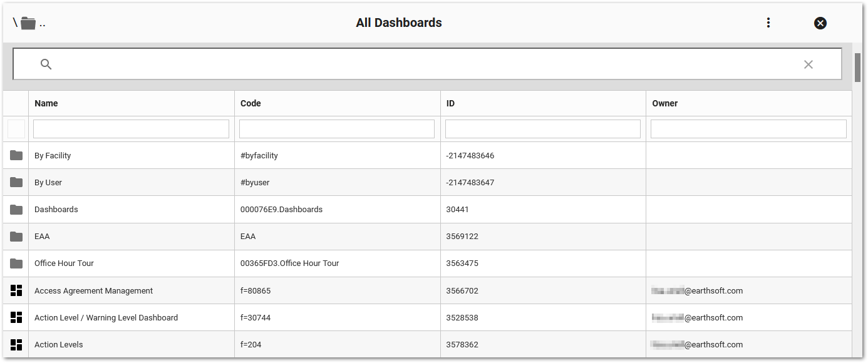Click the search magnifier icon

point(46,64)
